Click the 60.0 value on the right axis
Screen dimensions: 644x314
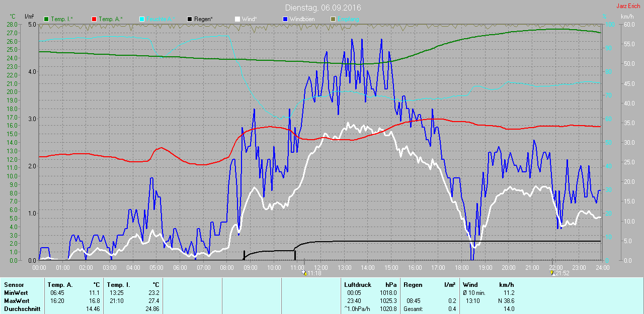point(629,24)
